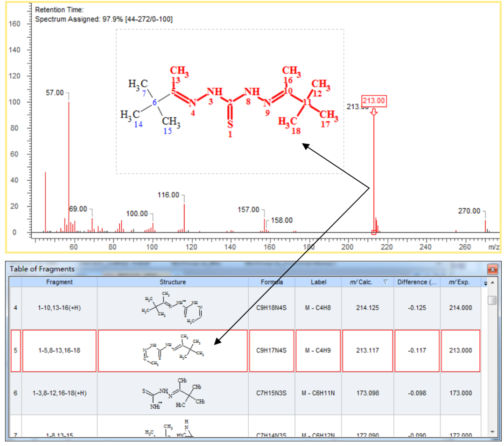The image size is (504, 446).
Task: Click the red 213.00 peak label box
Action: [x=374, y=100]
